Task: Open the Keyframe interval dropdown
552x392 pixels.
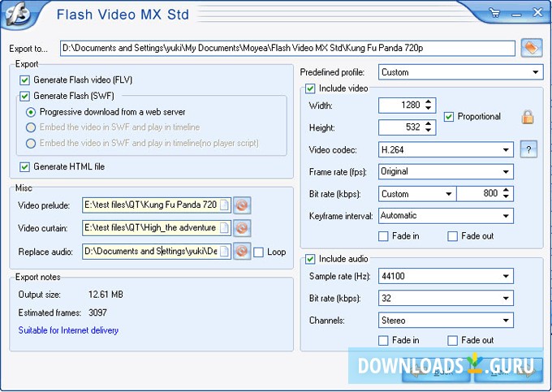Action: pyautogui.click(x=446, y=216)
